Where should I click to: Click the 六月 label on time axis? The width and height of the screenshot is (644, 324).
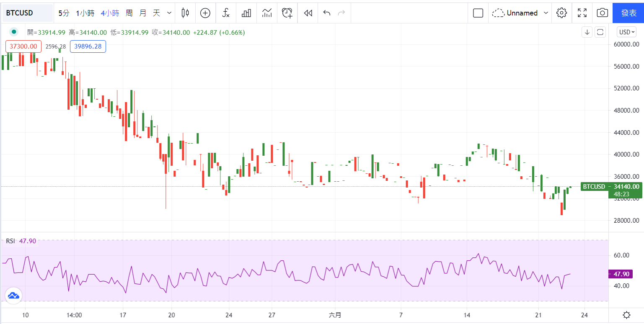tap(335, 315)
